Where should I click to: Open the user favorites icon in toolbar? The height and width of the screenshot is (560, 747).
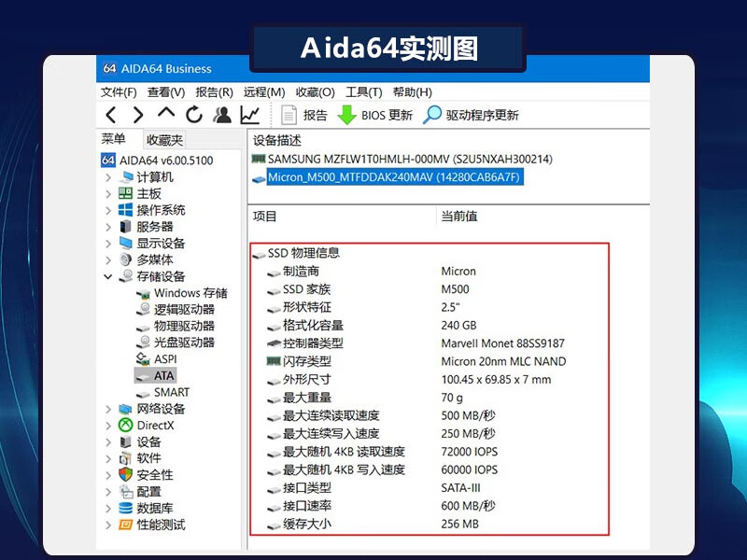click(222, 115)
